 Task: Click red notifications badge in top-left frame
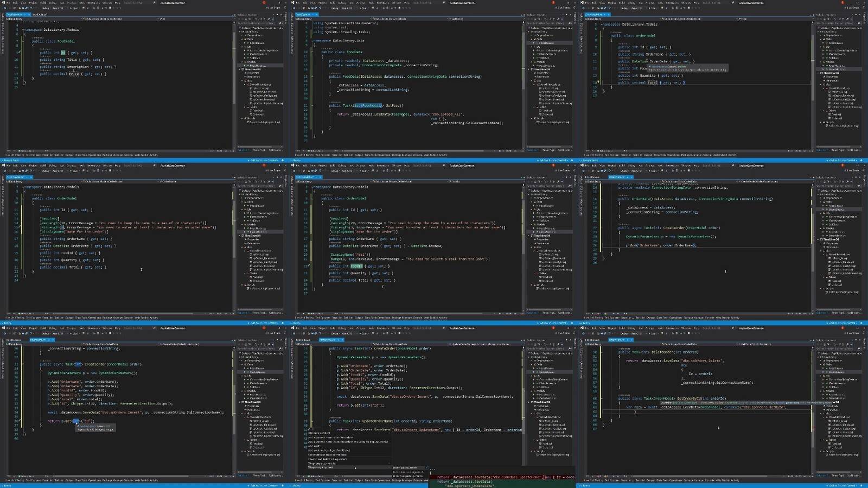[264, 2]
